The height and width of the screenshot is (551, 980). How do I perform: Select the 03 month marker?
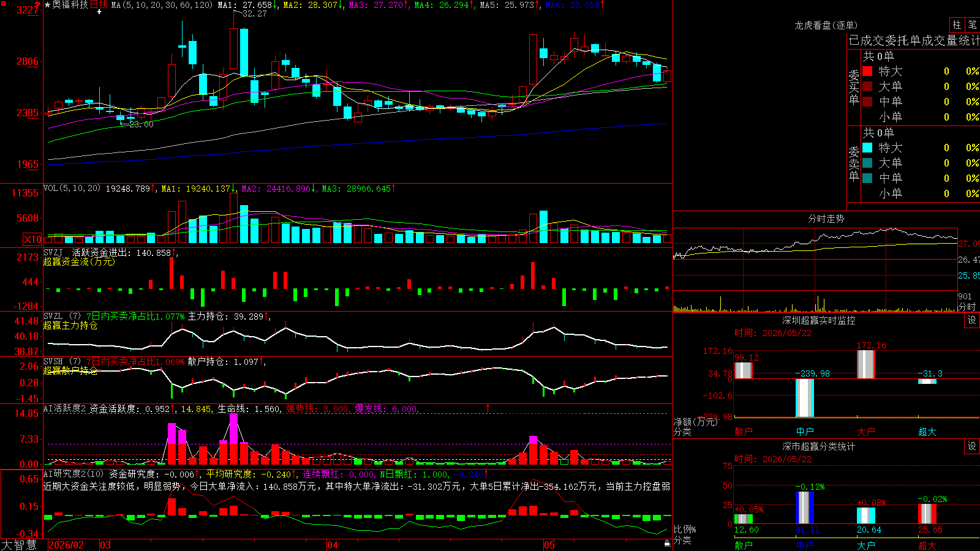[x=105, y=545]
